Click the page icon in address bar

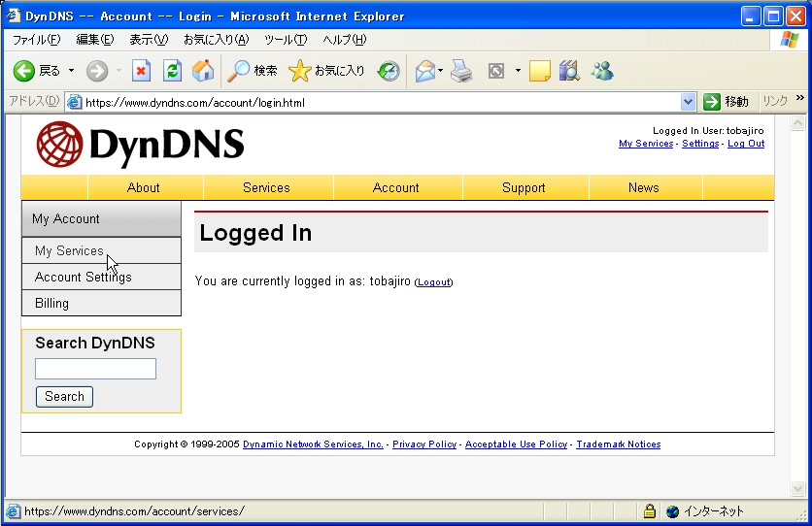[x=75, y=103]
